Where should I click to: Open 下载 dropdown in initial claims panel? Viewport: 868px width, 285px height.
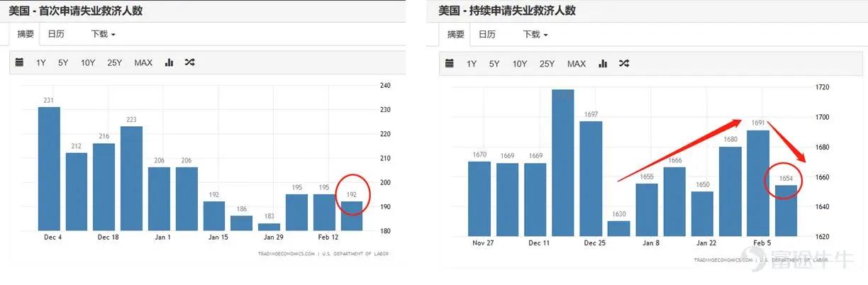click(x=104, y=34)
